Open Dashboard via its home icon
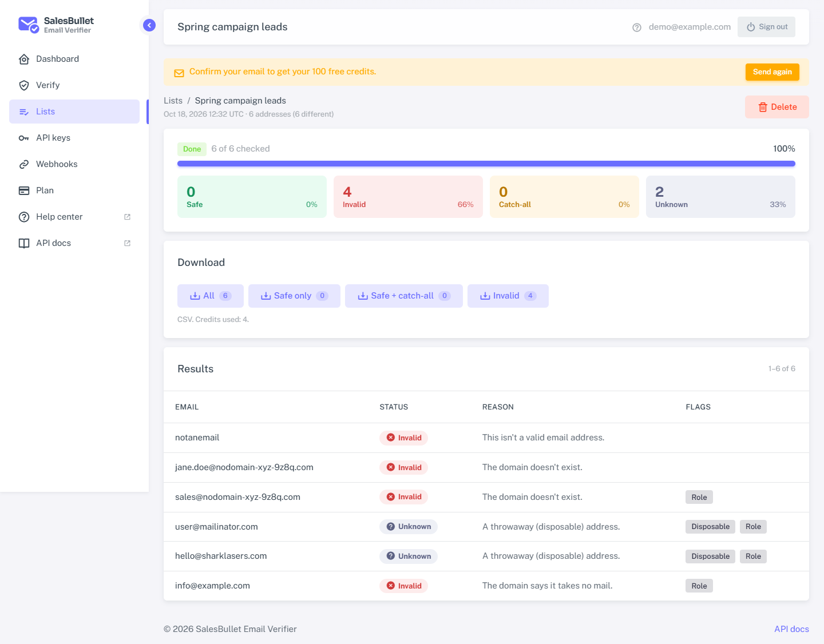 [24, 59]
